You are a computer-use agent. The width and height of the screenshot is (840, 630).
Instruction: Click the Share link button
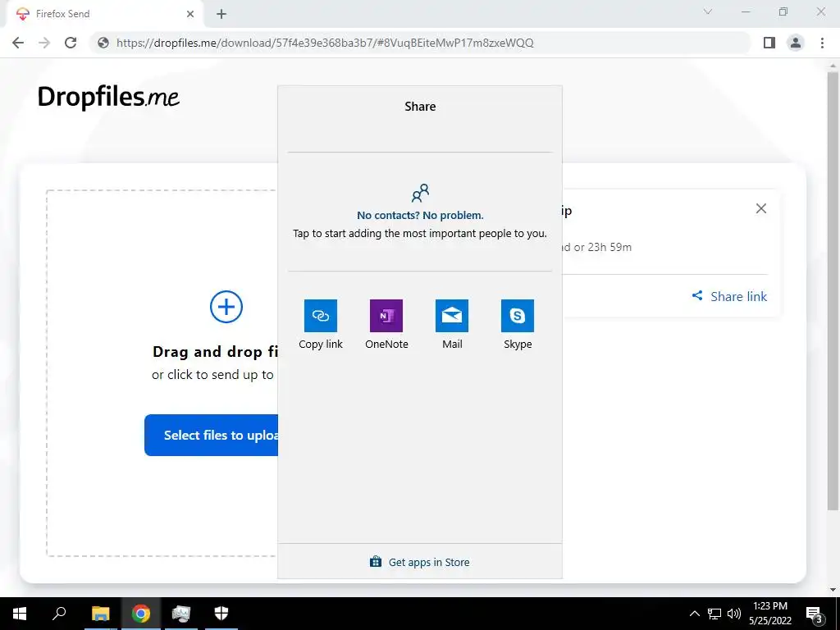[729, 296]
